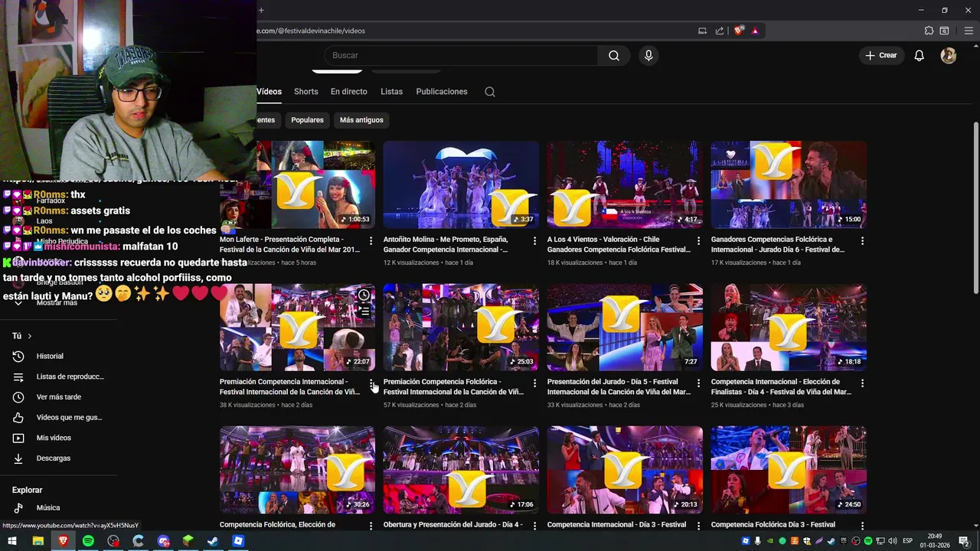
Task: Sort videos by Más antiguos chip
Action: (x=361, y=120)
